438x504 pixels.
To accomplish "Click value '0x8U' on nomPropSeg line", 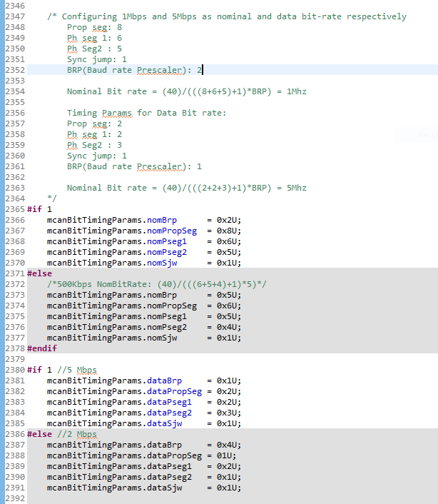I will (x=226, y=231).
